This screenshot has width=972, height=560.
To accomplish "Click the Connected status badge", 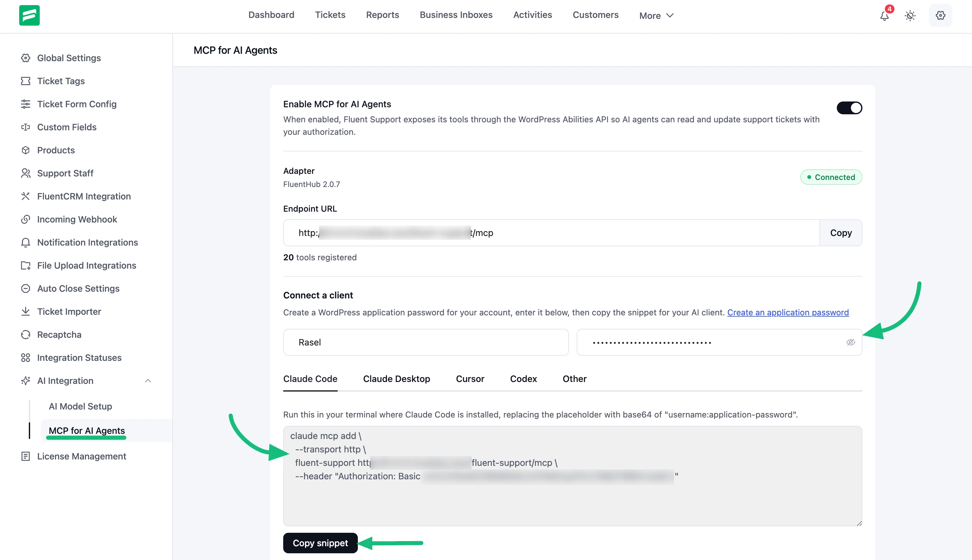I will (831, 177).
